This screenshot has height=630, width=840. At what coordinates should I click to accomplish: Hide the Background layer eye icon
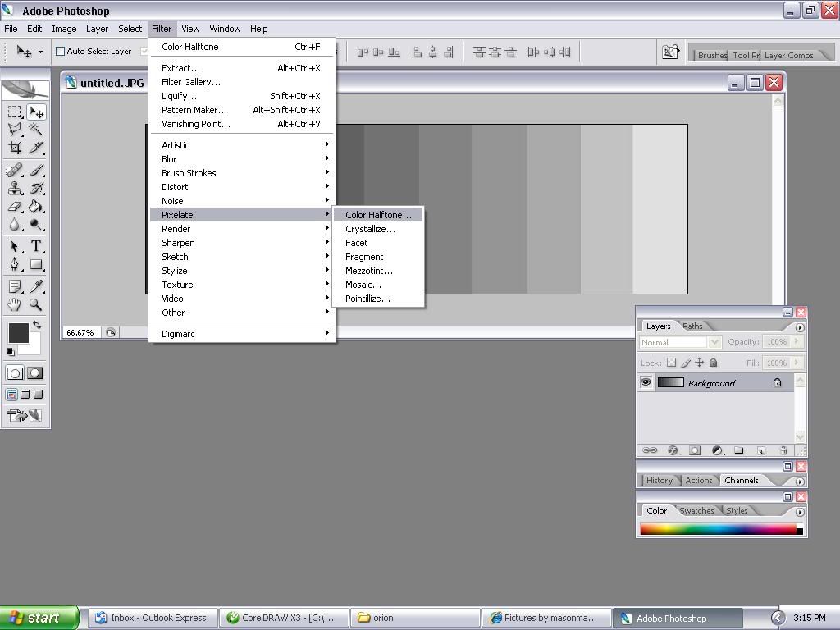pos(646,382)
